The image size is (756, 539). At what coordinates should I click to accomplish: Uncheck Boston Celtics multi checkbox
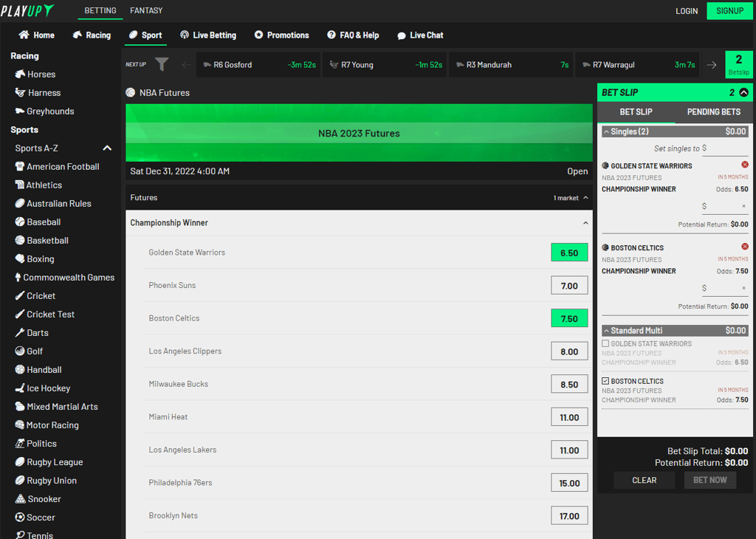[x=605, y=381]
